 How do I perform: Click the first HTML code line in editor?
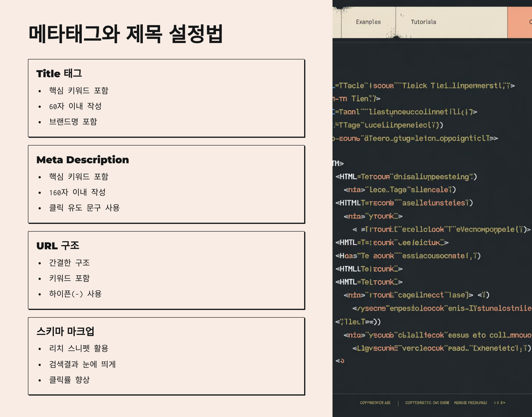[406, 177]
